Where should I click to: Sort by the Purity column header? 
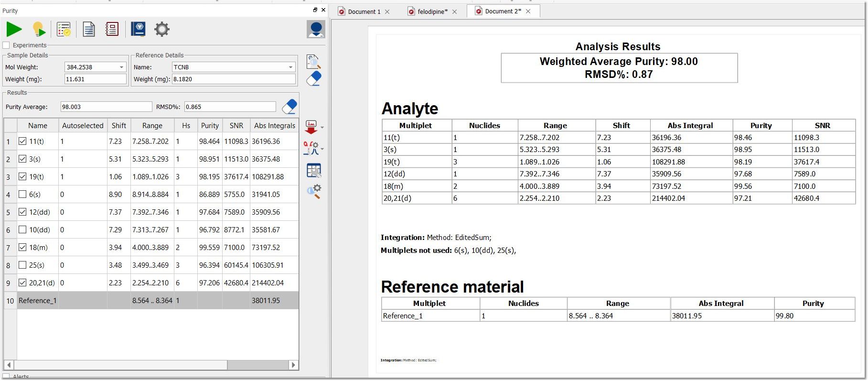pos(210,126)
